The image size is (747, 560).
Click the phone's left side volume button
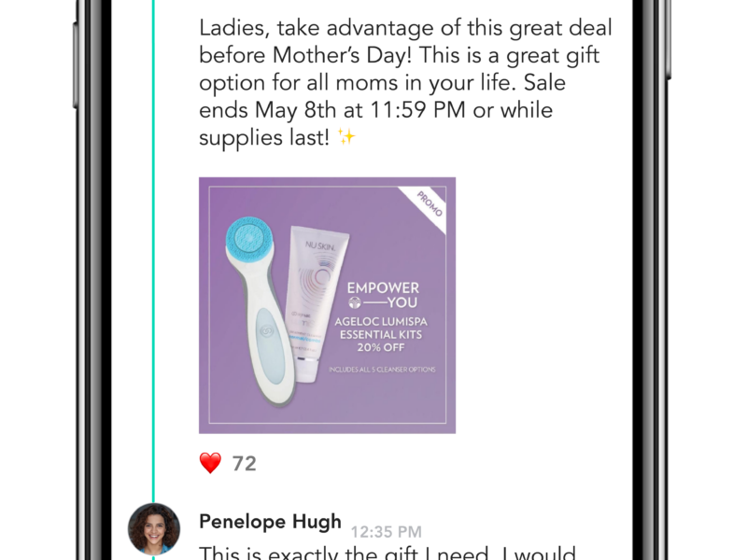pos(76,65)
